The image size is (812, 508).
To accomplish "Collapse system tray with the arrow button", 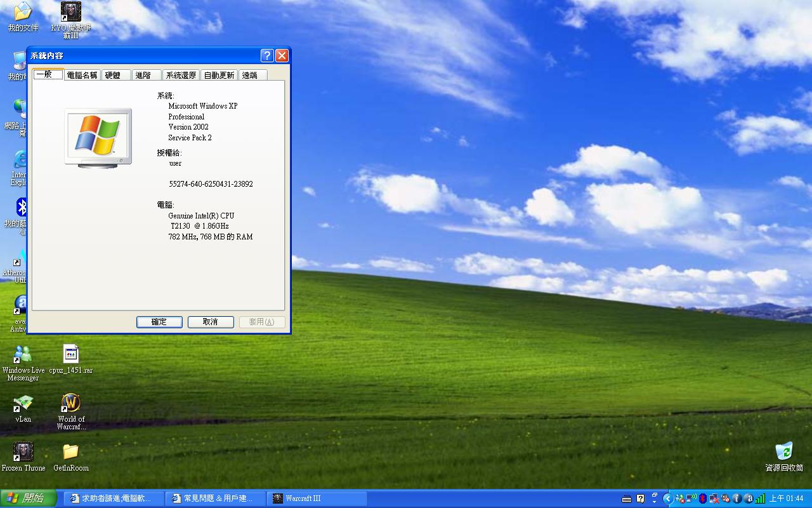I will click(667, 498).
